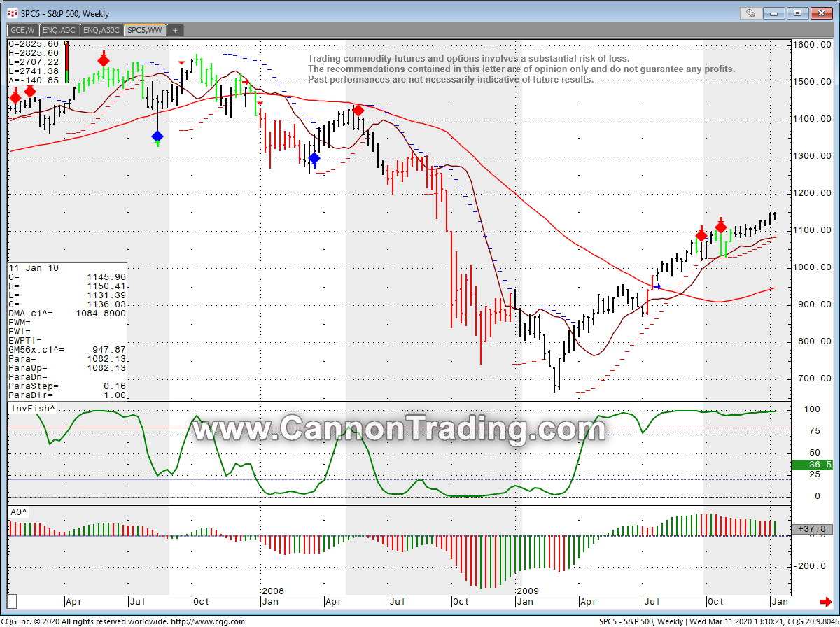Open the ENQ,ADC chart tab
This screenshot has width=840, height=627.
pyautogui.click(x=59, y=30)
